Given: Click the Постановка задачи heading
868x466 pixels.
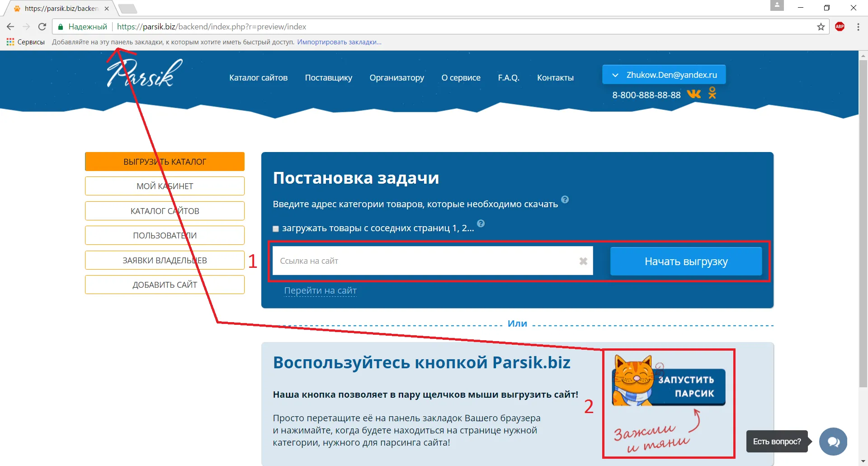Looking at the screenshot, I should [x=356, y=178].
